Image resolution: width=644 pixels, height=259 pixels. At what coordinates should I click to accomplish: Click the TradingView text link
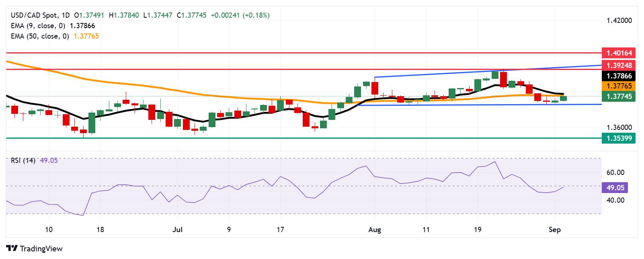(41, 249)
